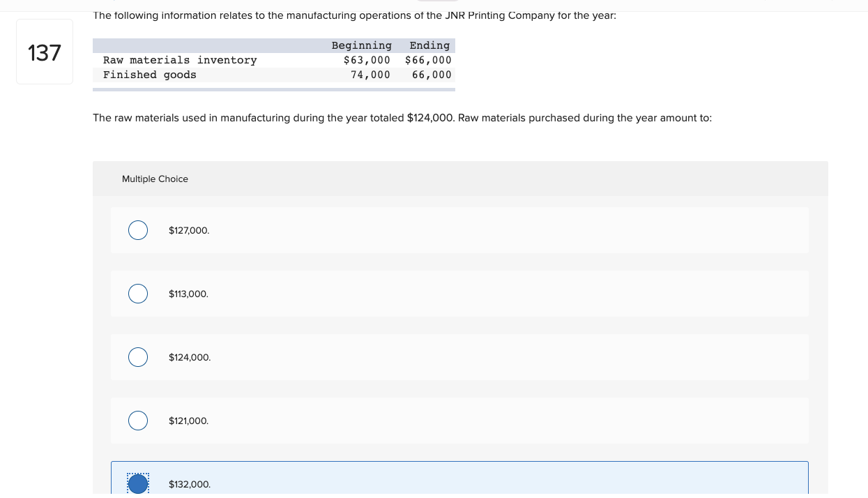This screenshot has height=498, width=868.
Task: Click the question sentence about raw materials purchased
Action: pyautogui.click(x=402, y=118)
